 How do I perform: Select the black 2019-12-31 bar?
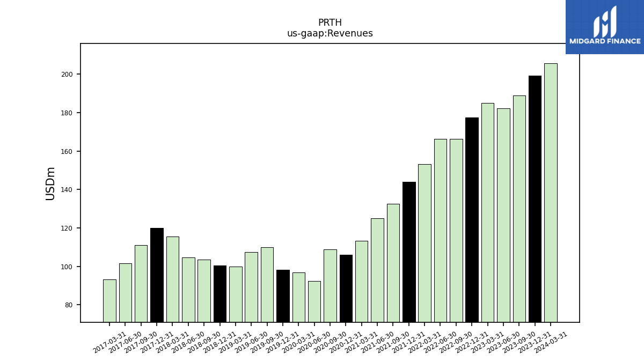pos(283,296)
